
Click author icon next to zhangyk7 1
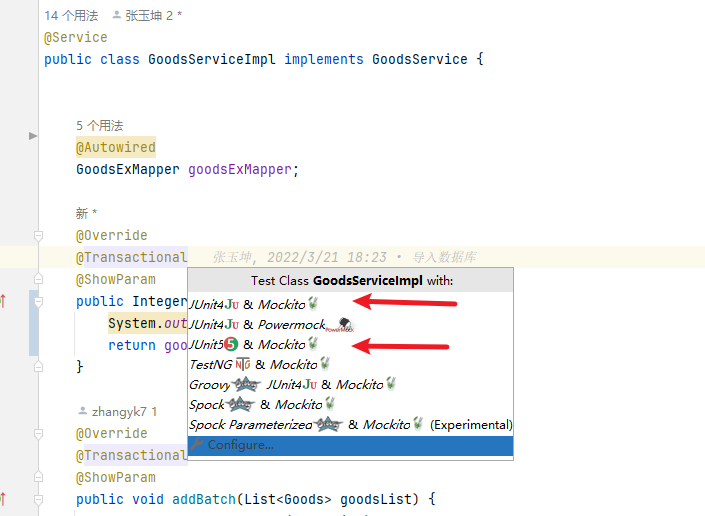(x=83, y=411)
